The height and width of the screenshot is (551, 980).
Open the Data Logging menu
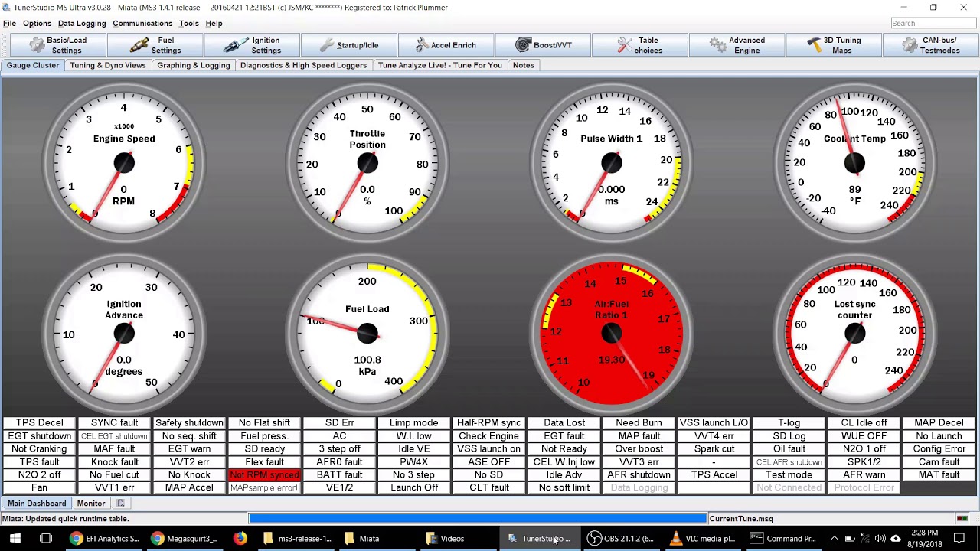pos(82,24)
